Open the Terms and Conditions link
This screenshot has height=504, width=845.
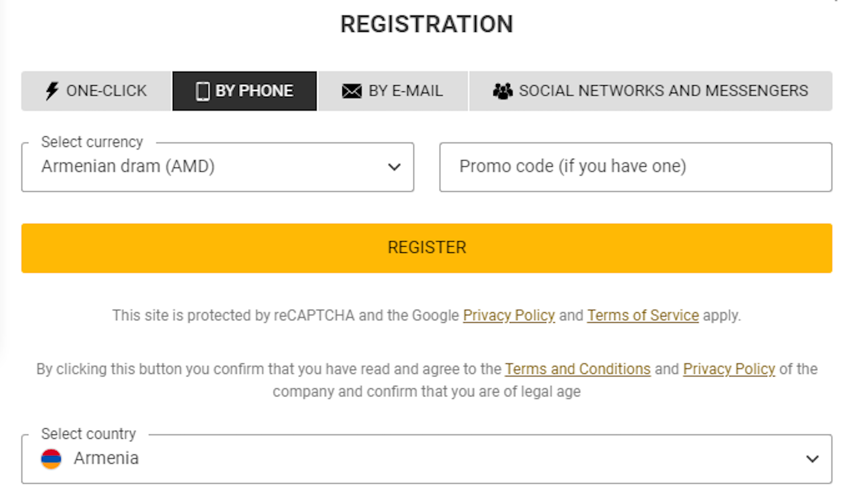577,369
